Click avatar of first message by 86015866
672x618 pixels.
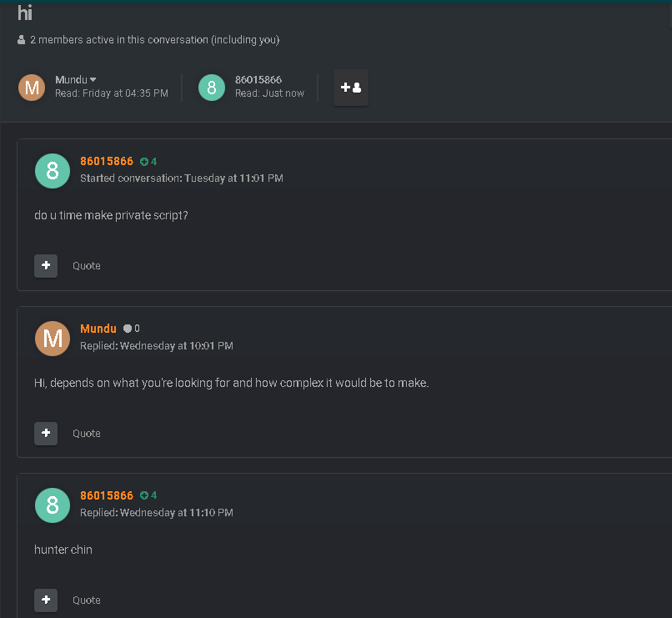(x=53, y=171)
